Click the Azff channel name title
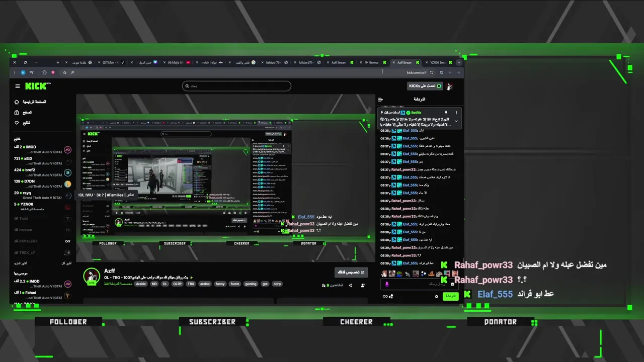644x362 pixels. [x=109, y=271]
